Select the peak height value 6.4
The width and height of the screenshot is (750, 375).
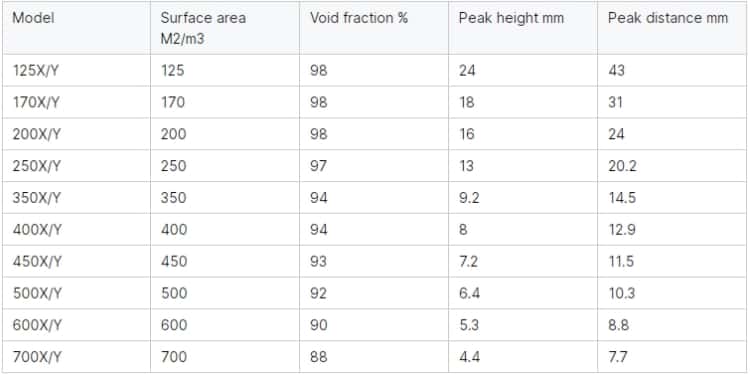coord(470,293)
